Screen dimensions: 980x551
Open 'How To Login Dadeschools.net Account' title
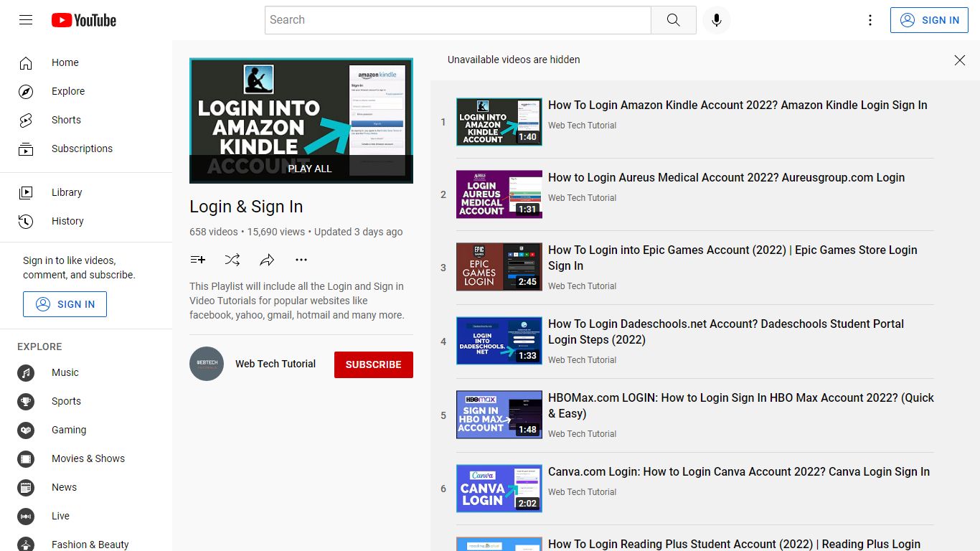point(726,331)
